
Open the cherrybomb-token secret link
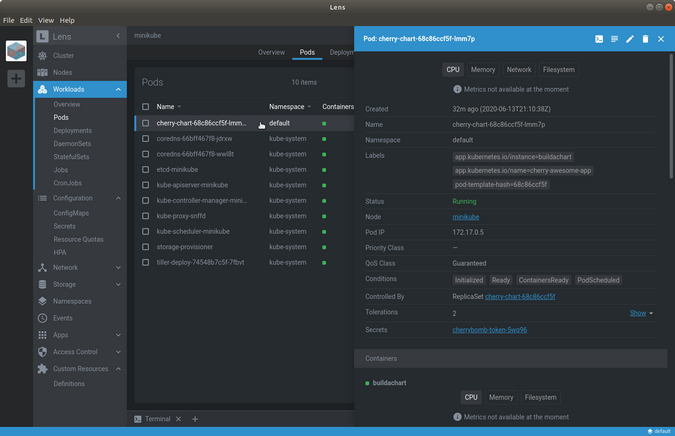[489, 329]
